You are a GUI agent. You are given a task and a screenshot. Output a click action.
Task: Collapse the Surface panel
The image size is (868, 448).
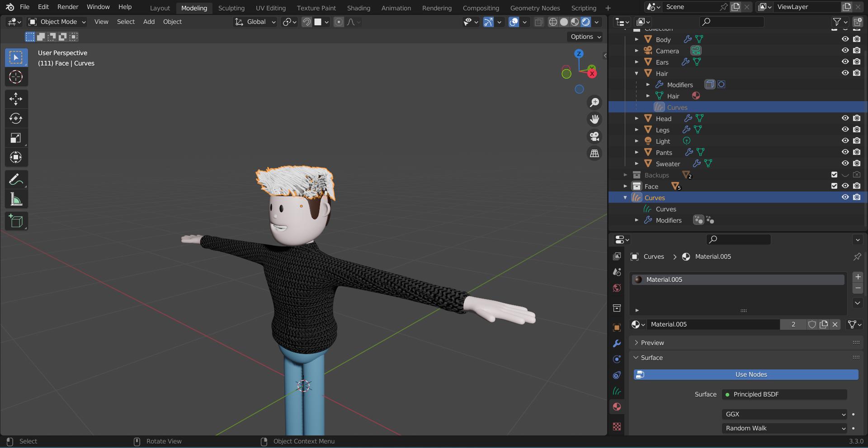[x=651, y=358]
